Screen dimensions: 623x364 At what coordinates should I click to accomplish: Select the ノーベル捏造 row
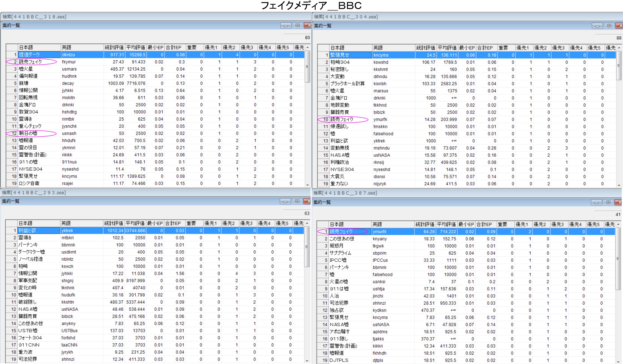[x=31, y=259]
